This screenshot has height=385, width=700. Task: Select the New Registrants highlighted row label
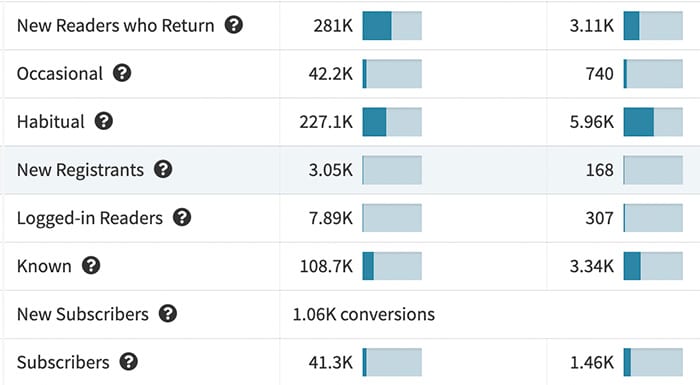(x=80, y=170)
